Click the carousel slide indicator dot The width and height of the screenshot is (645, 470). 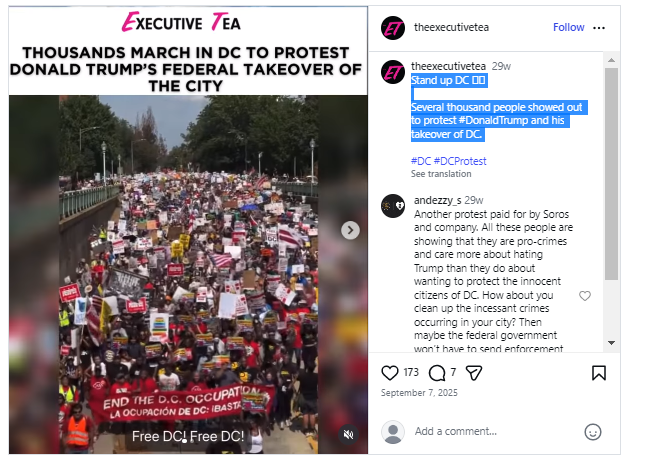click(x=185, y=441)
